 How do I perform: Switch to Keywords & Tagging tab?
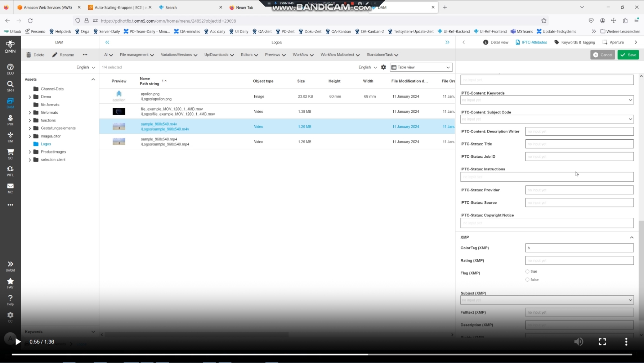click(x=574, y=42)
